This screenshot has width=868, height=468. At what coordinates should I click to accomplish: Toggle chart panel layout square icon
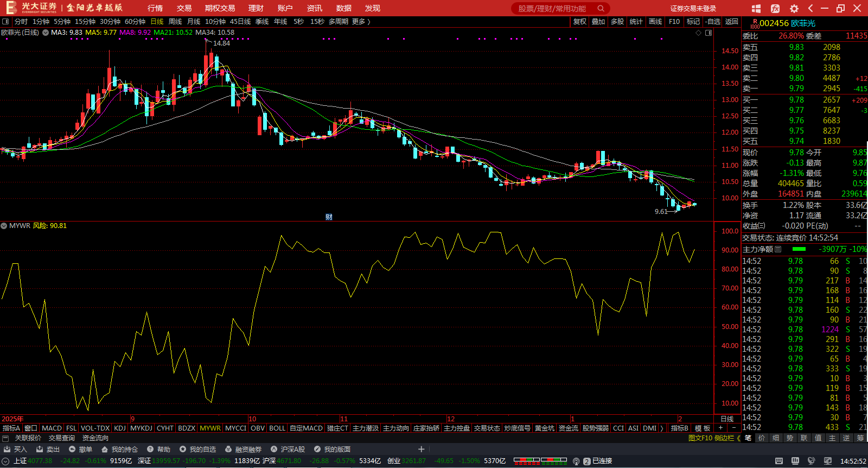[x=708, y=33]
